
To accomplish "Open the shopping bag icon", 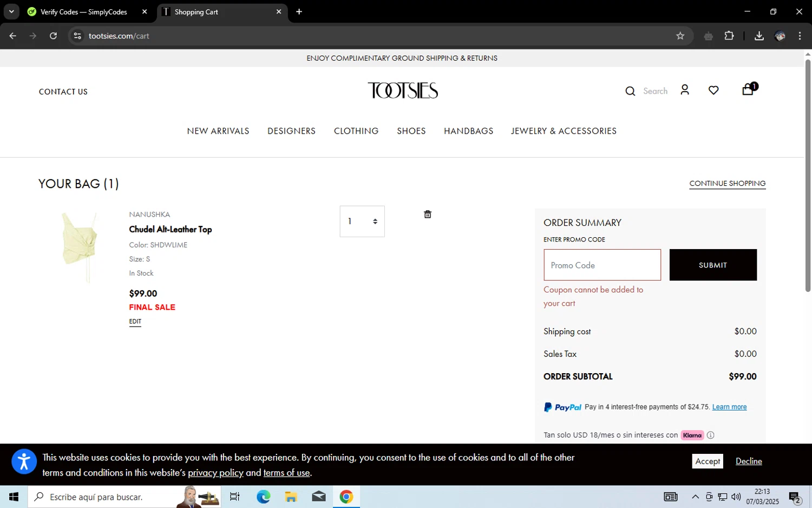I will tap(748, 89).
